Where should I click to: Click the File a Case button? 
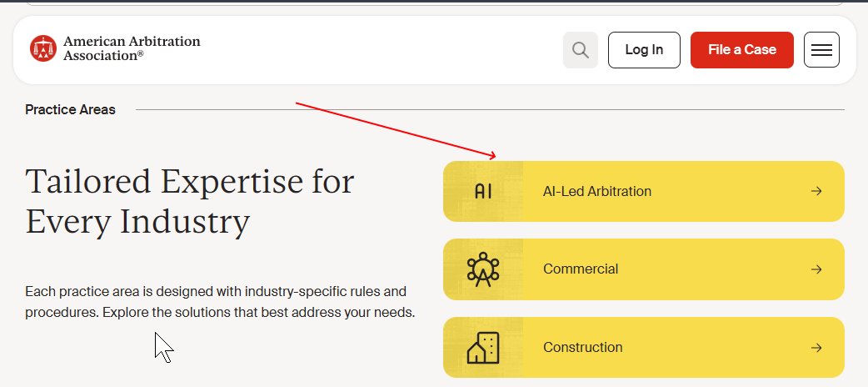[741, 50]
